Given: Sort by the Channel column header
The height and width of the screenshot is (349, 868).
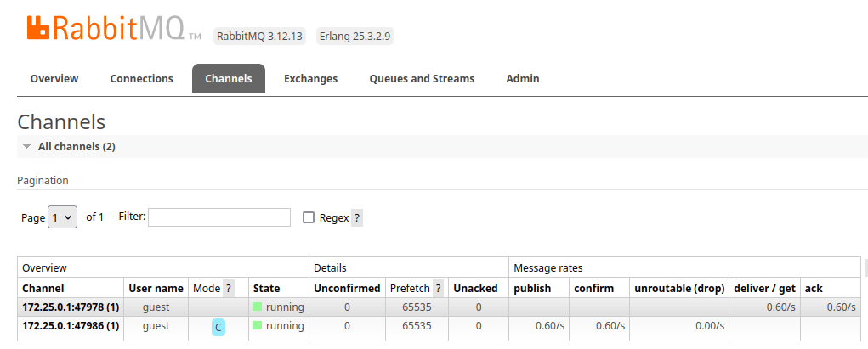Looking at the screenshot, I should pyautogui.click(x=43, y=288).
